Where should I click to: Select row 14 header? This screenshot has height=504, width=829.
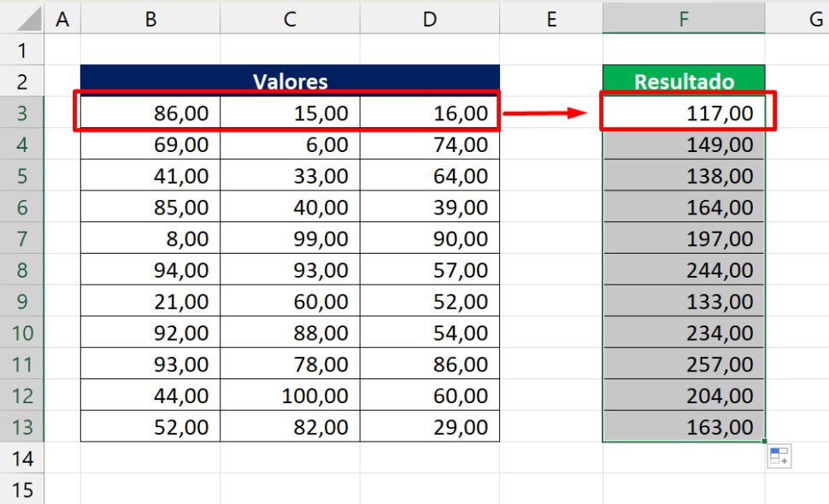pyautogui.click(x=22, y=458)
